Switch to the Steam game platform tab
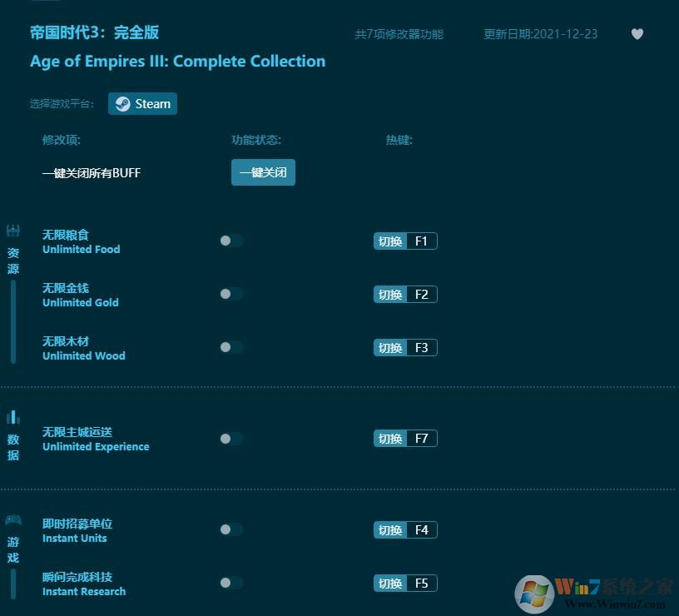This screenshot has height=616, width=679. click(142, 103)
